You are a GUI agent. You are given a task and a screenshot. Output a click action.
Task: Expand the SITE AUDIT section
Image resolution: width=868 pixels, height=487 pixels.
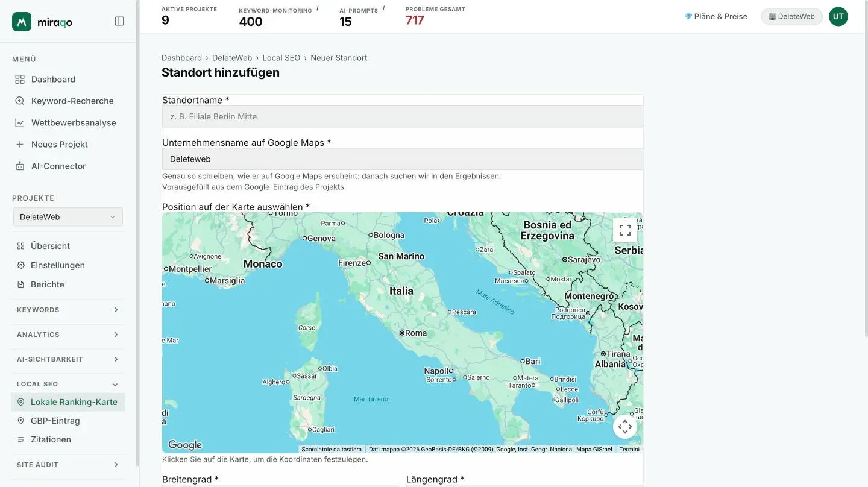(68, 465)
